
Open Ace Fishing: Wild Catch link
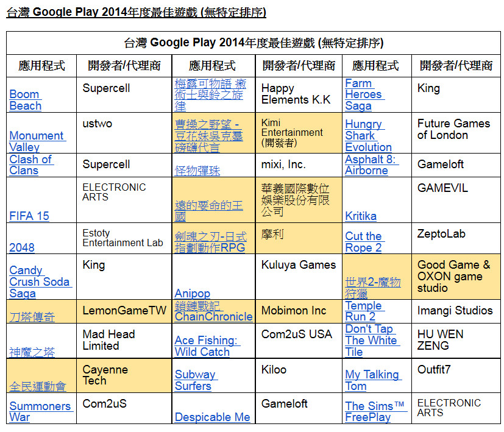coord(207,346)
